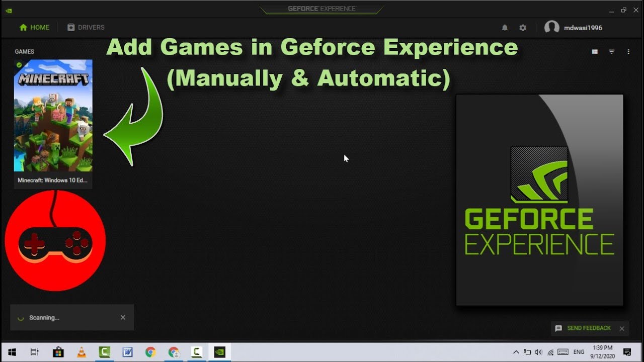Open the games filter options
Image resolution: width=644 pixels, height=362 pixels.
[x=611, y=52]
